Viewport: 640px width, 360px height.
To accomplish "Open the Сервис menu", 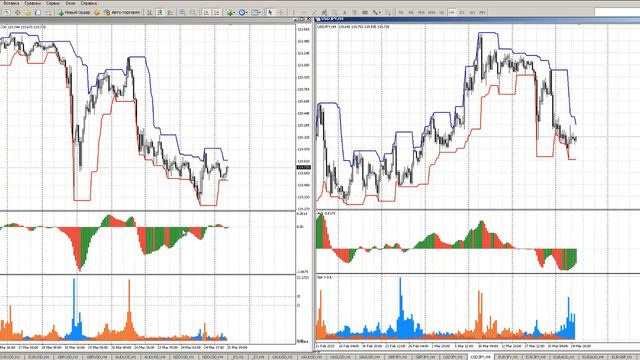I will click(53, 3).
